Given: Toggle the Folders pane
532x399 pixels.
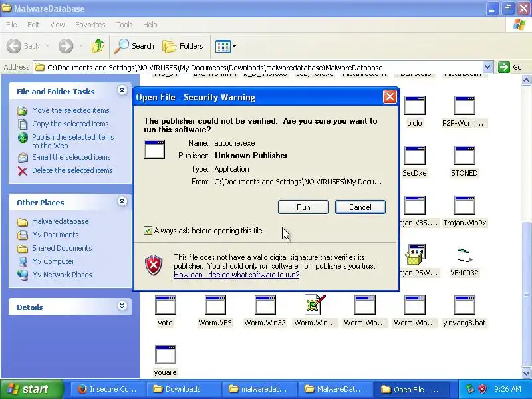Looking at the screenshot, I should 182,46.
